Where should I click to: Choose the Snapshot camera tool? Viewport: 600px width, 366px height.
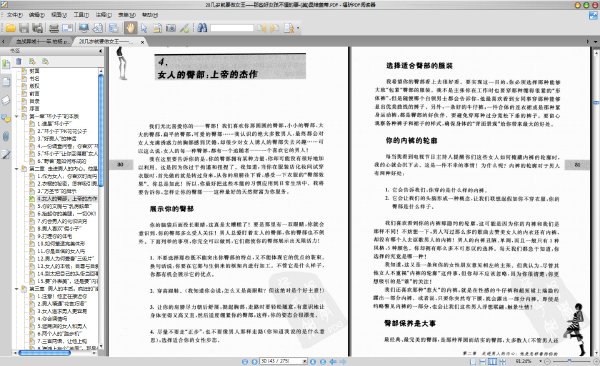coord(171,28)
